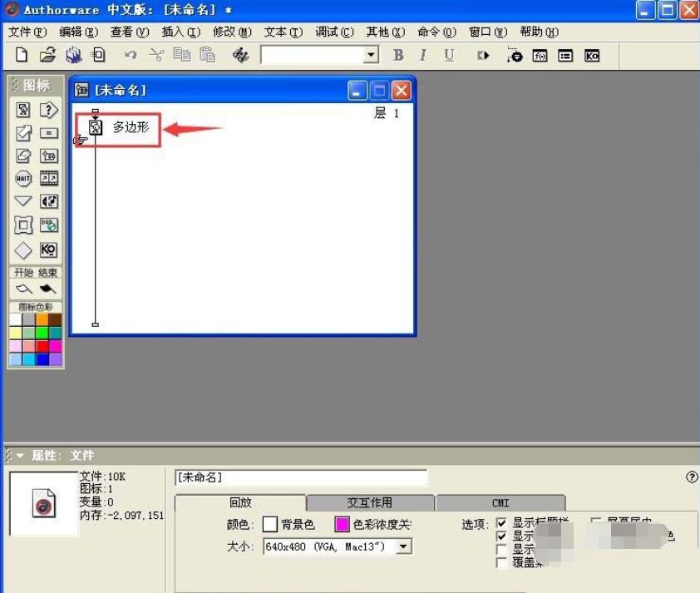Switch to the 交互作用 tab
The height and width of the screenshot is (593, 700).
[x=370, y=502]
